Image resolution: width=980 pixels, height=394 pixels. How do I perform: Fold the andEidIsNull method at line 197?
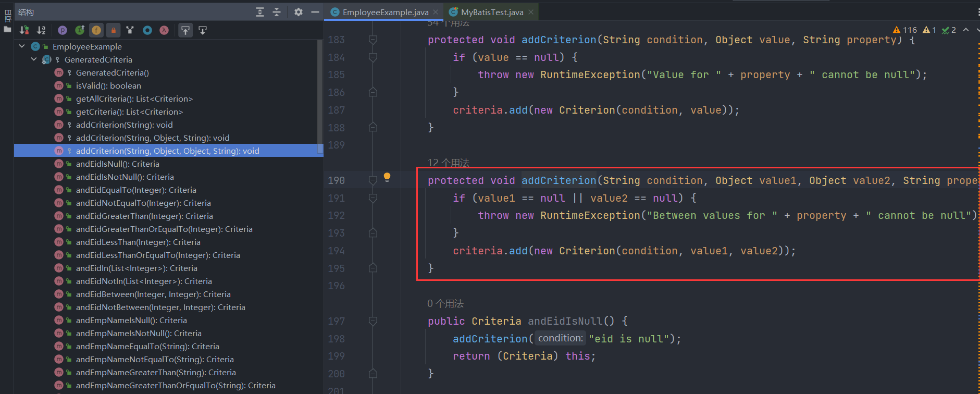point(373,321)
